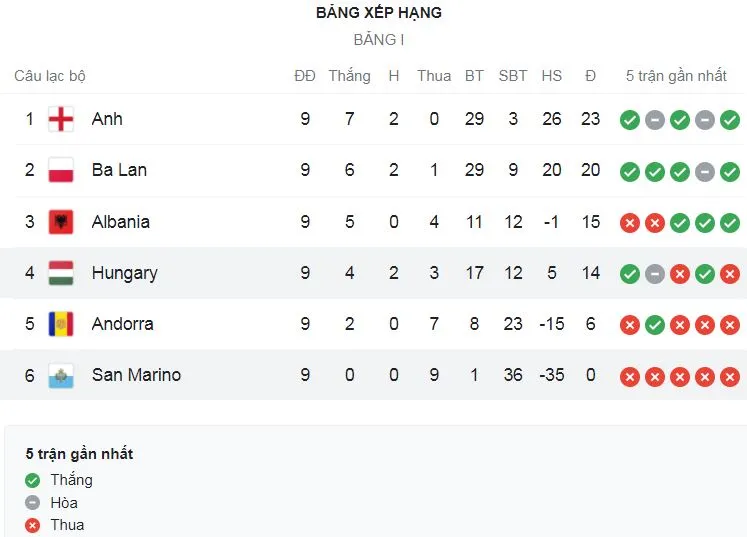Open the Ba Lan team link
This screenshot has width=747, height=537.
click(x=119, y=170)
